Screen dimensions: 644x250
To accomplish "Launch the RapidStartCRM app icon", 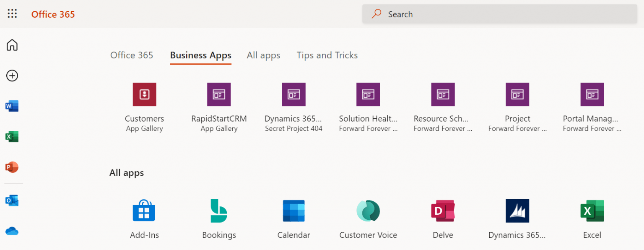I will 219,94.
